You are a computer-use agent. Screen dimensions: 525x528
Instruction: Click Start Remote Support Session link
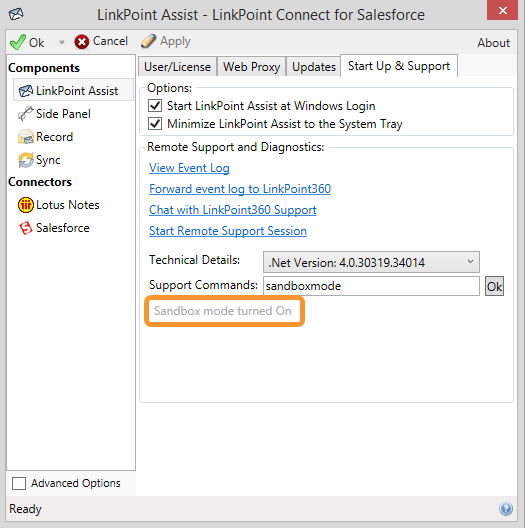point(228,231)
